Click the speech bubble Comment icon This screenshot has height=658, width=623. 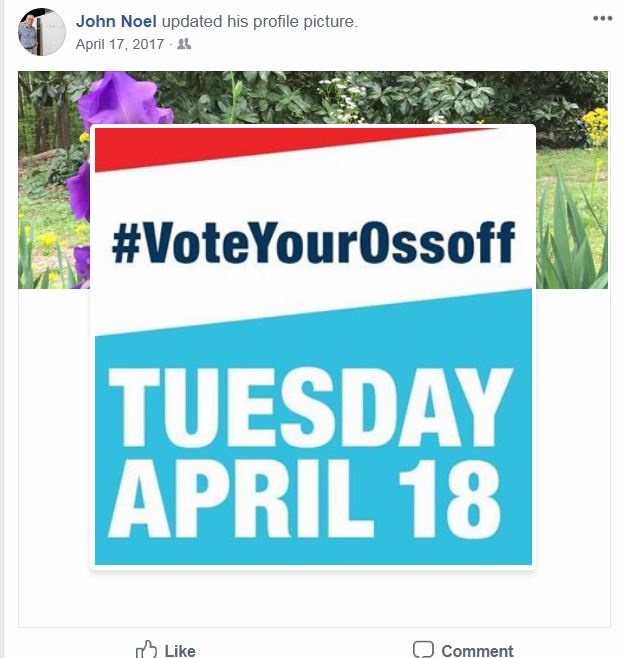[x=423, y=649]
